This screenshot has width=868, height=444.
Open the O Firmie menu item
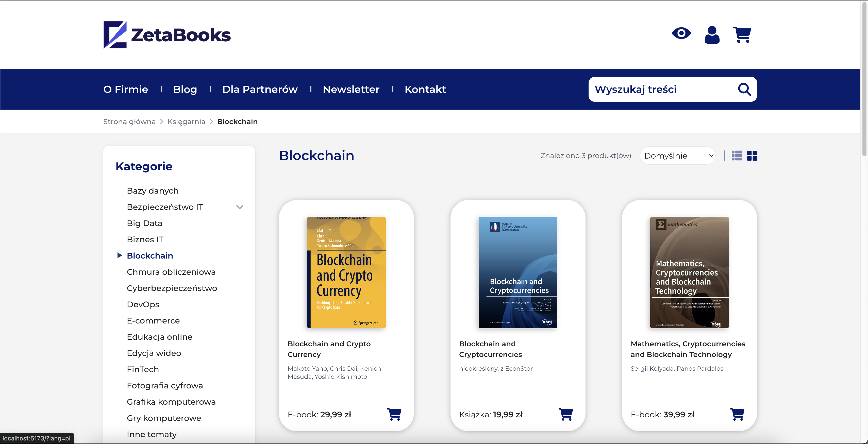(125, 89)
